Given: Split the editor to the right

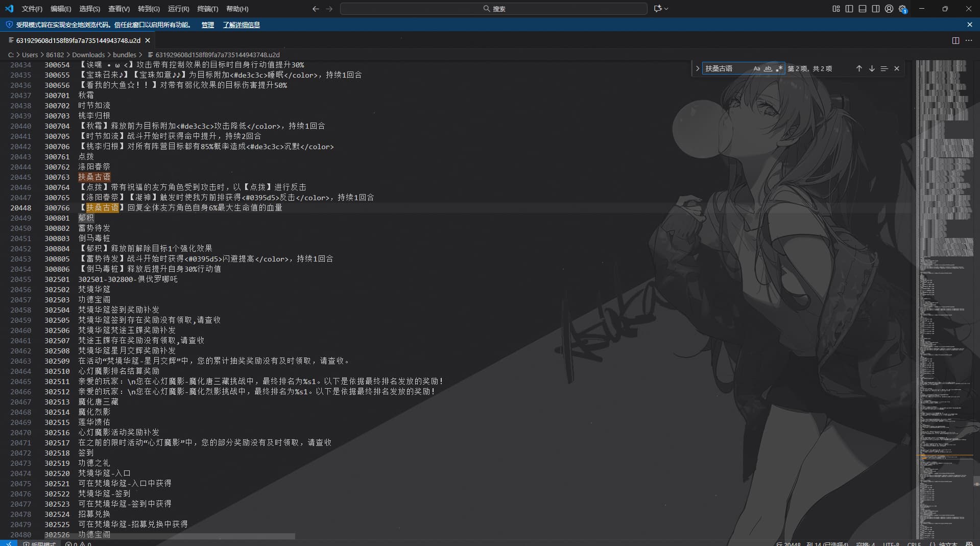Looking at the screenshot, I should [x=955, y=40].
